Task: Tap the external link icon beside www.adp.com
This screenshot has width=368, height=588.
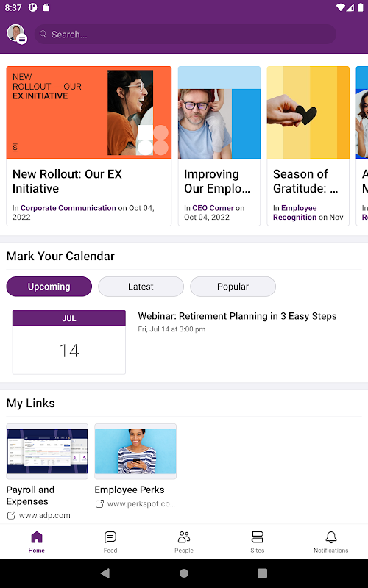Action: click(x=11, y=516)
